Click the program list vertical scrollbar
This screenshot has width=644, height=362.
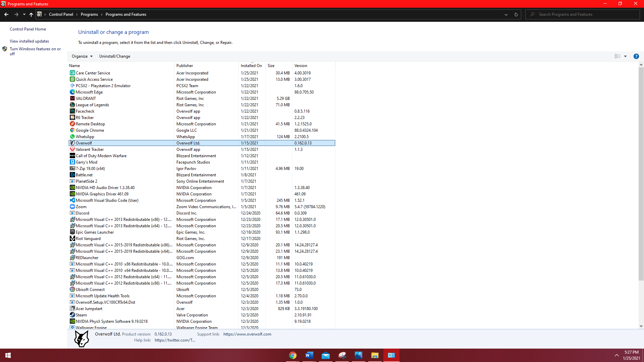(x=641, y=174)
